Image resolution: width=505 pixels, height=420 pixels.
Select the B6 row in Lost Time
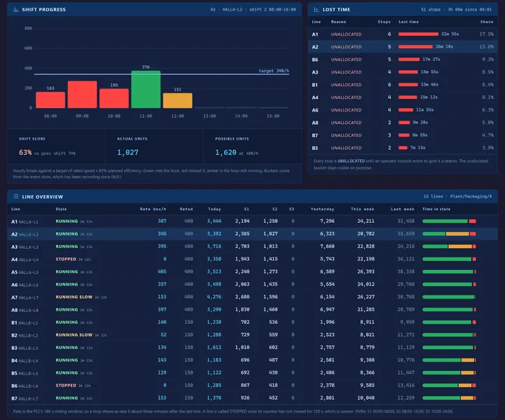403,60
